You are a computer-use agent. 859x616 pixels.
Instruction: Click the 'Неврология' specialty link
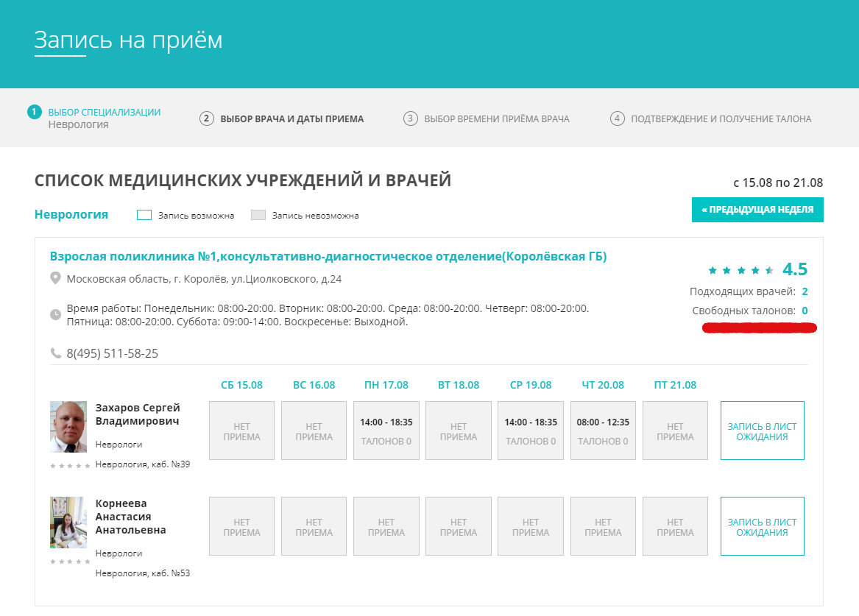(71, 214)
